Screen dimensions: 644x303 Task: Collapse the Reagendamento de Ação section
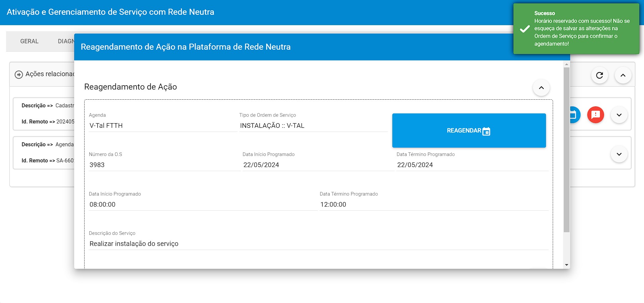tap(541, 88)
